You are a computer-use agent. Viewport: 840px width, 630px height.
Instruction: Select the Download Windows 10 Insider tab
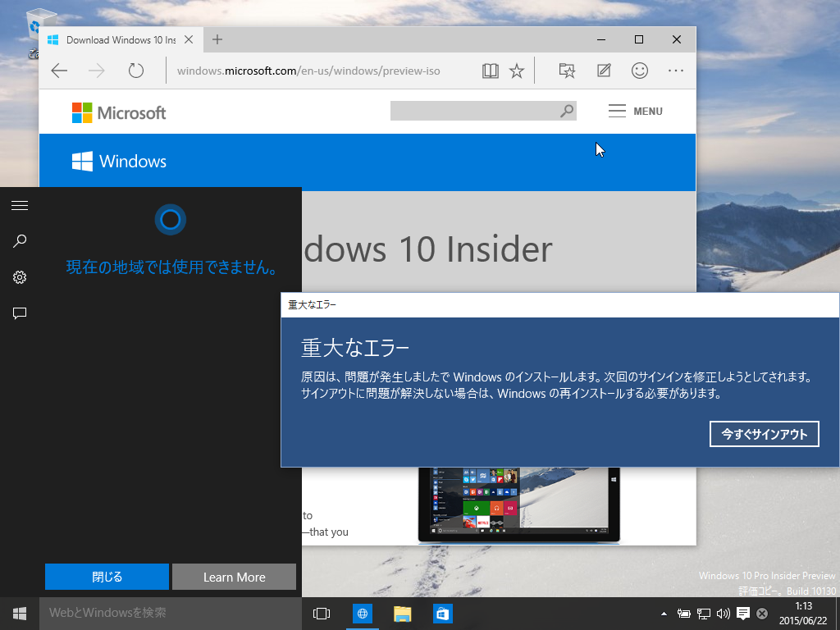[121, 39]
